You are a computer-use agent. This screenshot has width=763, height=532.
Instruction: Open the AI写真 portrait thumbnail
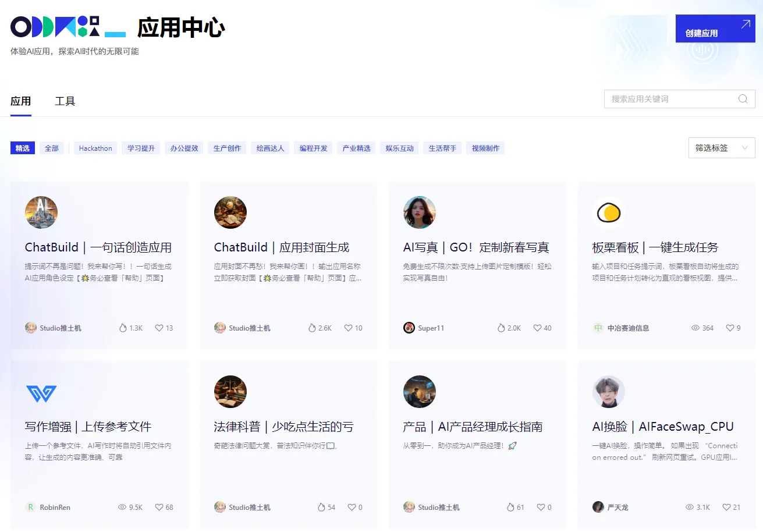419,212
